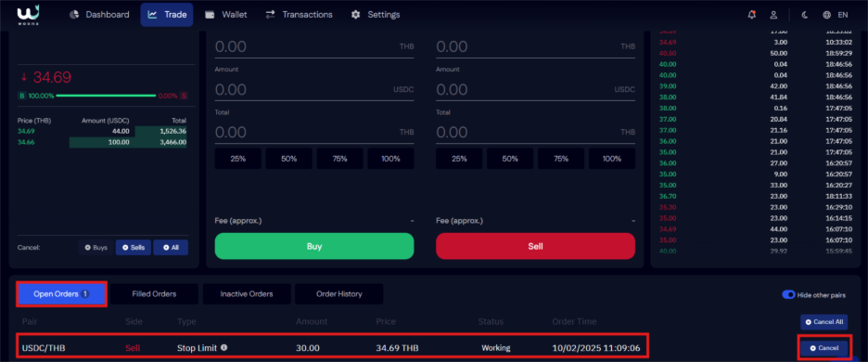
Task: Click the B 100.00% buy indicator
Action: click(x=36, y=96)
